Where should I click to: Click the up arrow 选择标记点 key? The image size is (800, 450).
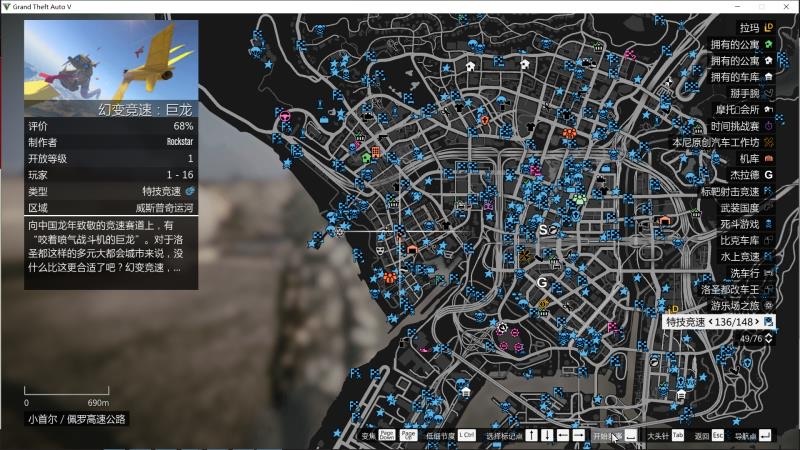(x=531, y=435)
